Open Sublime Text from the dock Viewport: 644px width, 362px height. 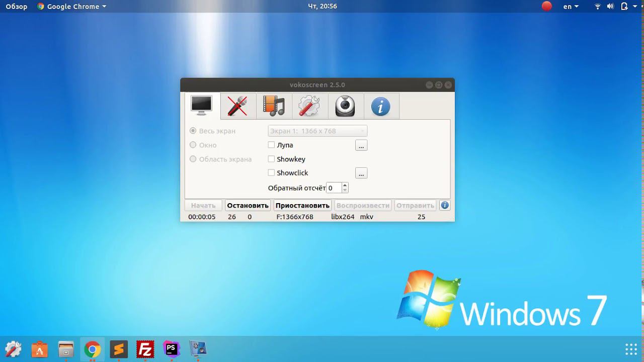[x=119, y=349]
